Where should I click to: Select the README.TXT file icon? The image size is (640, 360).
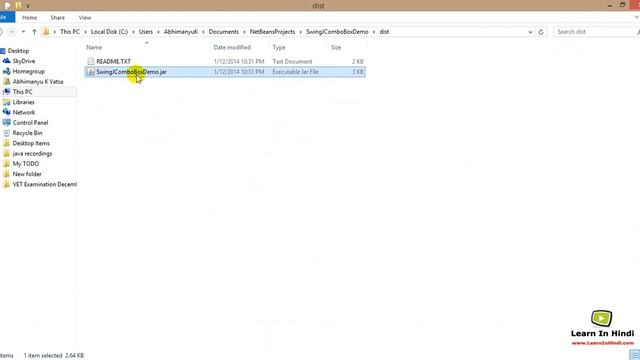91,61
